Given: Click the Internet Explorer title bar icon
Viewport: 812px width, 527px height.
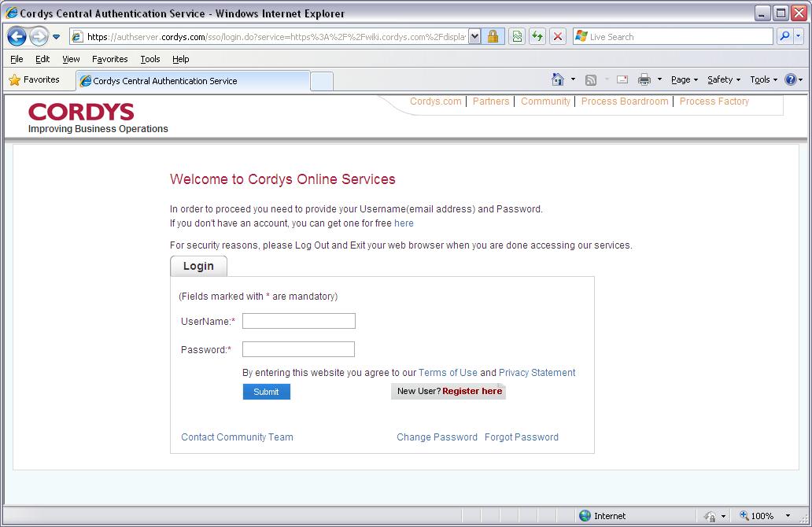Looking at the screenshot, I should pos(11,13).
